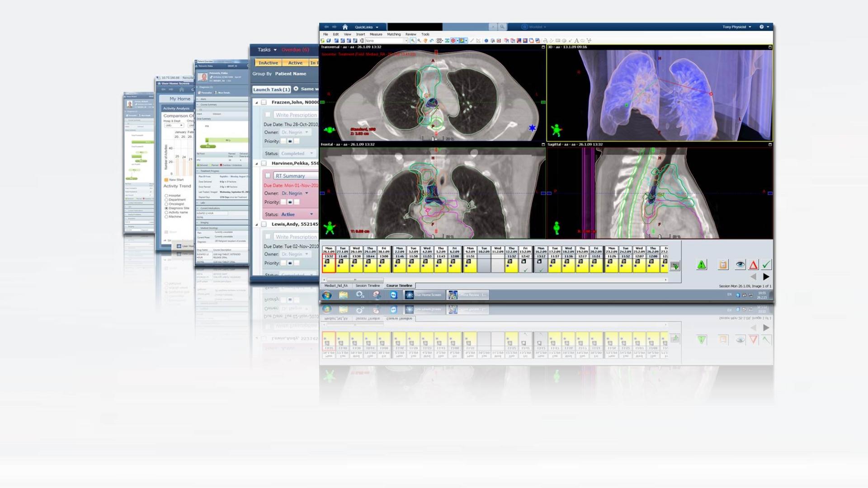
Task: Click the Launch Task button
Action: coord(270,89)
